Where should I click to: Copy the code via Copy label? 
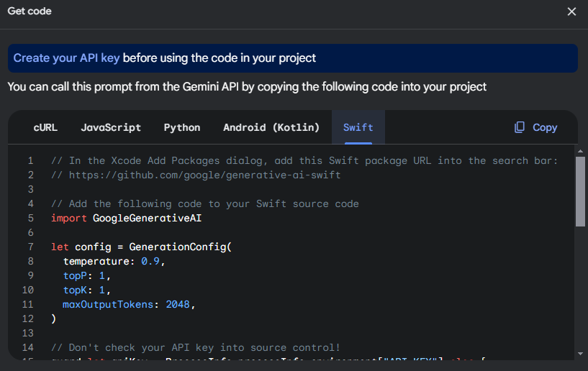tap(545, 127)
